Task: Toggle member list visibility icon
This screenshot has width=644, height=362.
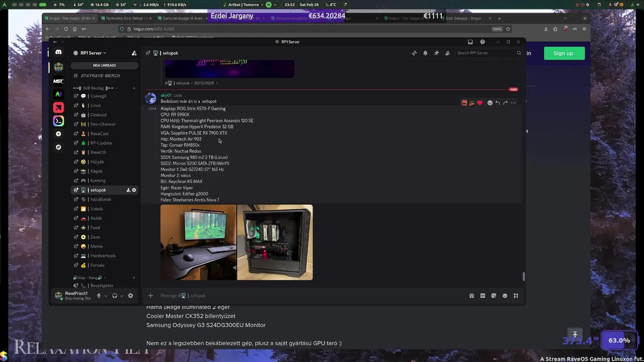Action: (x=447, y=53)
